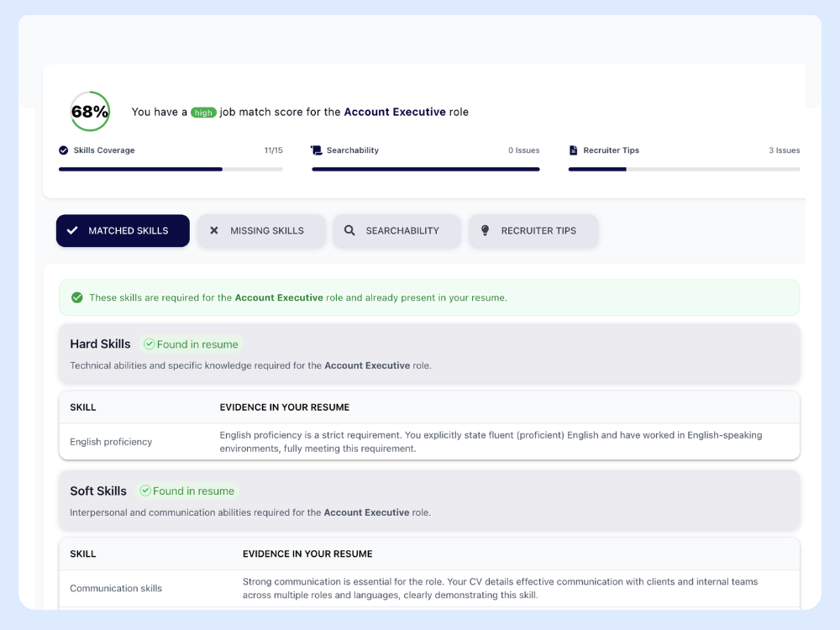Click the Recruiter Tips progress bar

pyautogui.click(x=684, y=170)
